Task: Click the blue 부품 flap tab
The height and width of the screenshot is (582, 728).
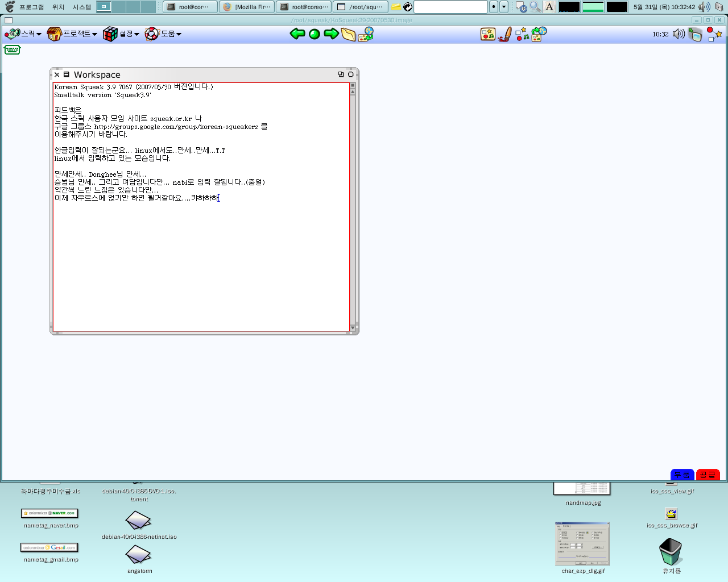Action: [682, 475]
